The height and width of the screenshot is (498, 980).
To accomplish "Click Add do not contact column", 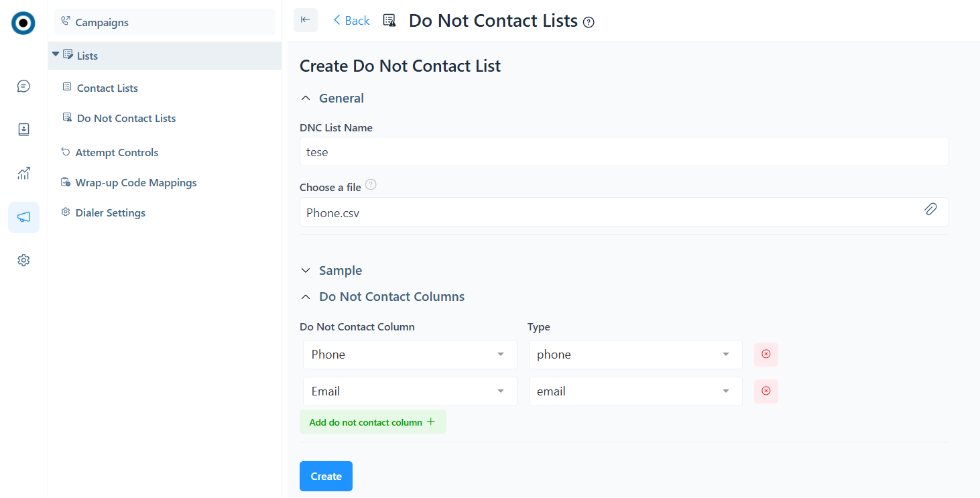I will 372,422.
